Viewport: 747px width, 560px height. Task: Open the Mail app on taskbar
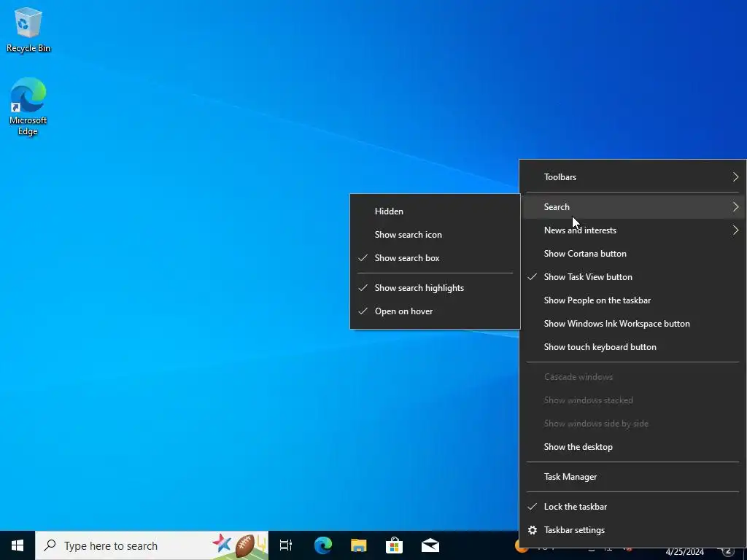point(430,545)
